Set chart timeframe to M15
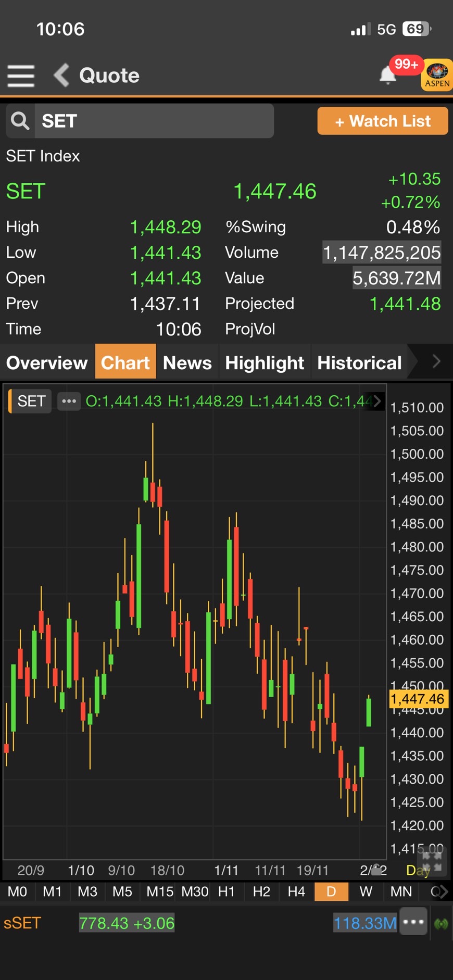Image resolution: width=453 pixels, height=980 pixels. (x=159, y=891)
